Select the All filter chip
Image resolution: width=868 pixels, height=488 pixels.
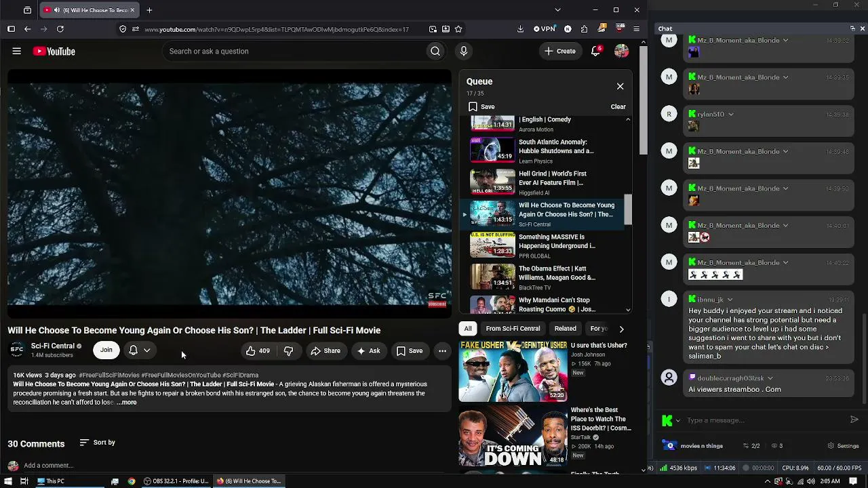(x=468, y=329)
